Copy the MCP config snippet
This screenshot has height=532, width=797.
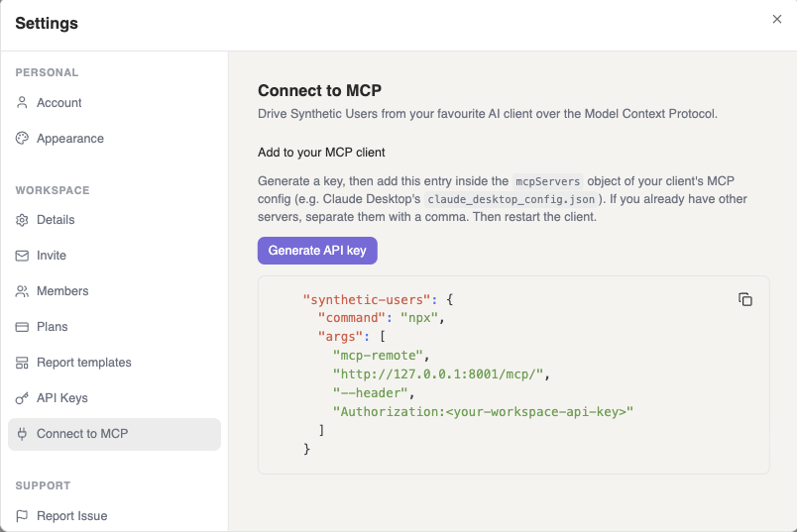[x=745, y=300]
